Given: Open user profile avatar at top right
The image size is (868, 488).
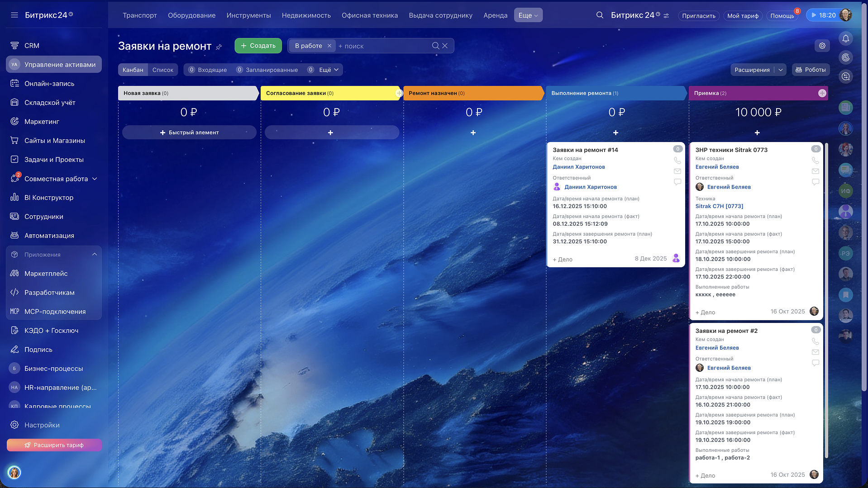Looking at the screenshot, I should (x=845, y=15).
